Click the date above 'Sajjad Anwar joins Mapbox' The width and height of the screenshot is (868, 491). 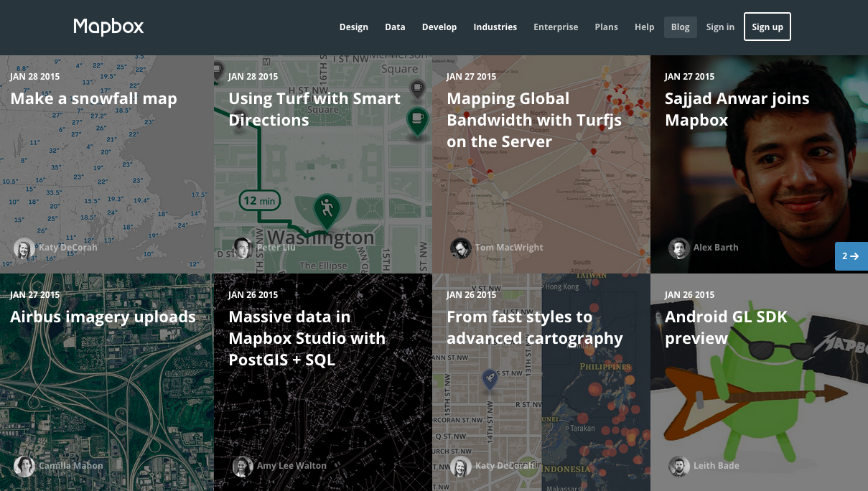[x=690, y=77]
